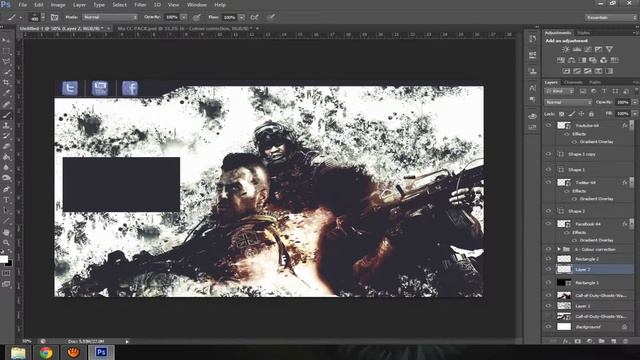This screenshot has width=640, height=360.
Task: Switch to the Styles tab
Action: (x=584, y=33)
